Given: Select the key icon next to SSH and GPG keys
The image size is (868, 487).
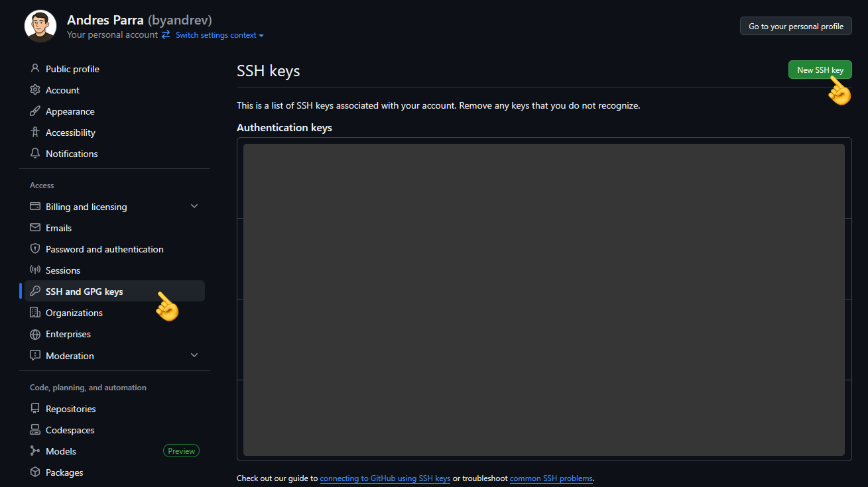Looking at the screenshot, I should click(x=34, y=291).
